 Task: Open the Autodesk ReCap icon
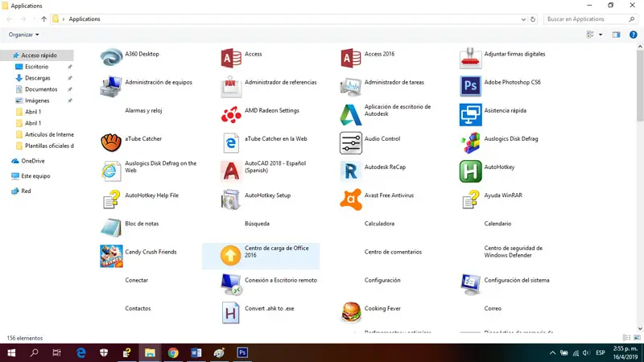tap(350, 171)
